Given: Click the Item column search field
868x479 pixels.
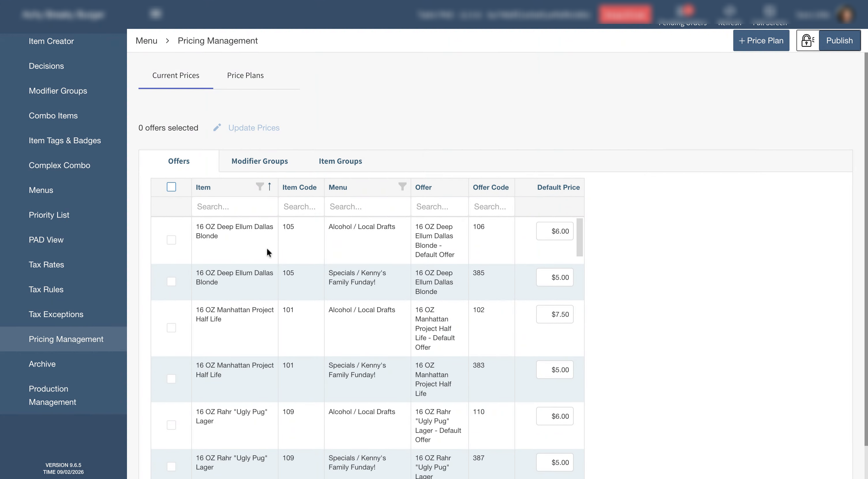Looking at the screenshot, I should pyautogui.click(x=235, y=207).
